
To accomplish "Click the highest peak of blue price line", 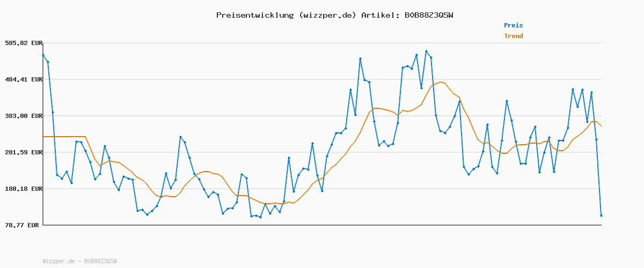I will 426,51.
